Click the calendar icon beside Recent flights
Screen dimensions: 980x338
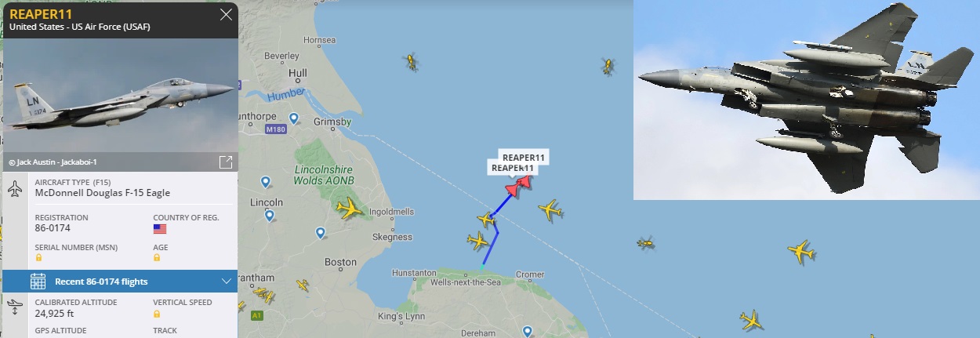coord(38,281)
